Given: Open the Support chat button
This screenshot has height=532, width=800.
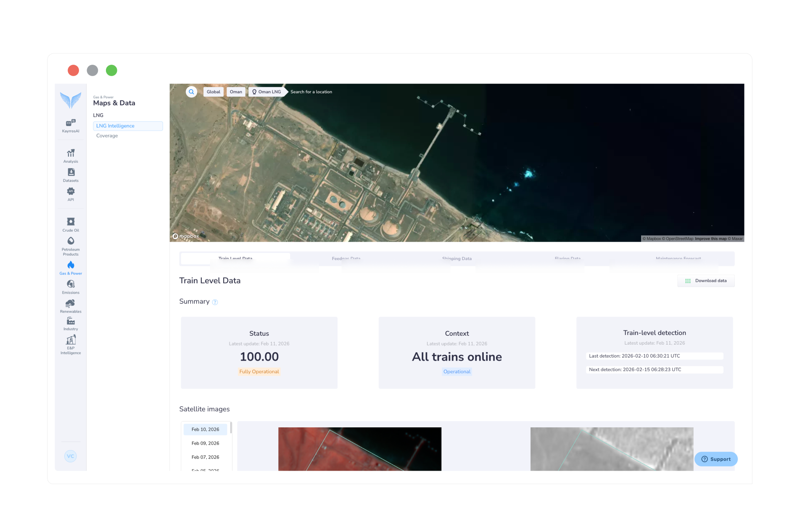Looking at the screenshot, I should point(716,459).
